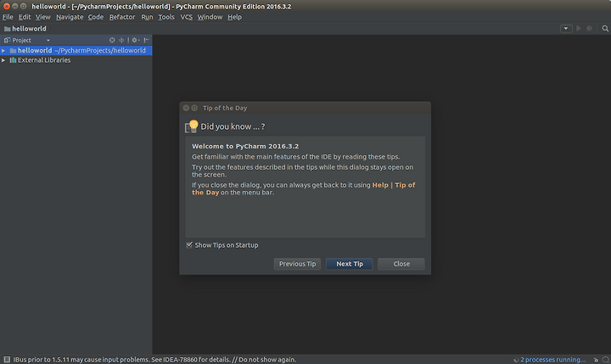Open Project panel gear settings
The width and height of the screenshot is (611, 364).
click(135, 40)
